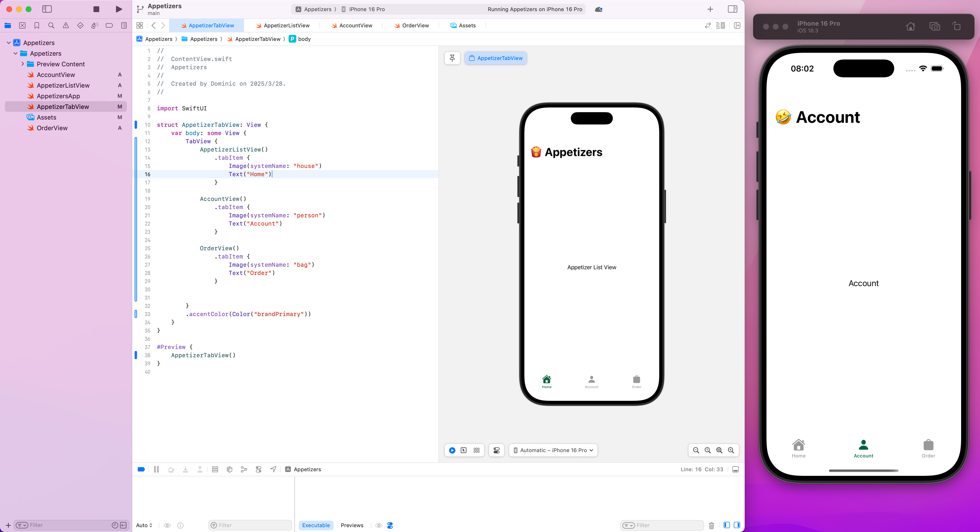980x532 pixels.
Task: Click the AppetizerTabView preview button
Action: coord(495,58)
